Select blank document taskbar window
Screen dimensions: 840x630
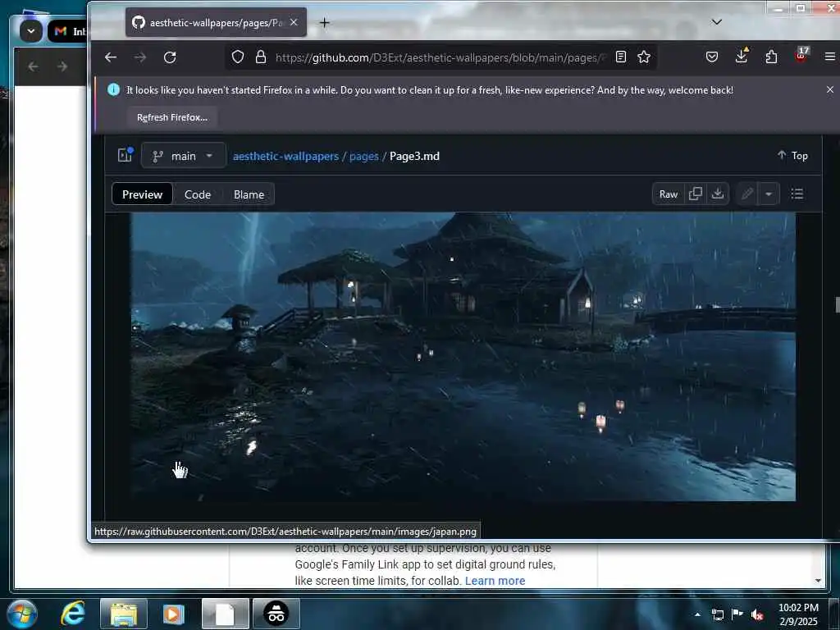[x=225, y=614]
